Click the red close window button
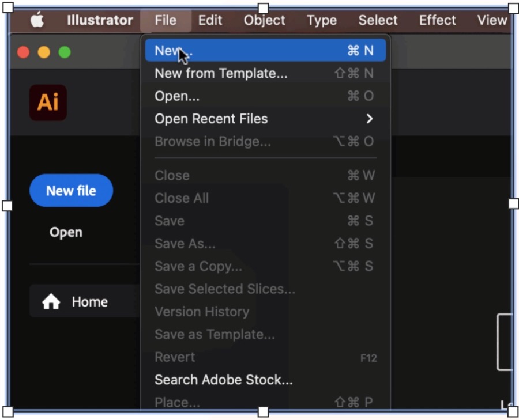The height and width of the screenshot is (420, 519). [23, 52]
